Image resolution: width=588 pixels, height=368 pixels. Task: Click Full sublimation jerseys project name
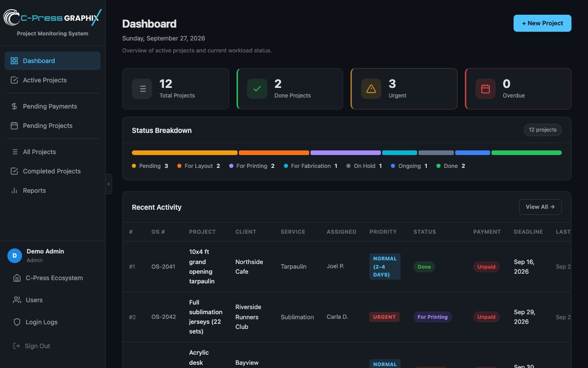[206, 317]
